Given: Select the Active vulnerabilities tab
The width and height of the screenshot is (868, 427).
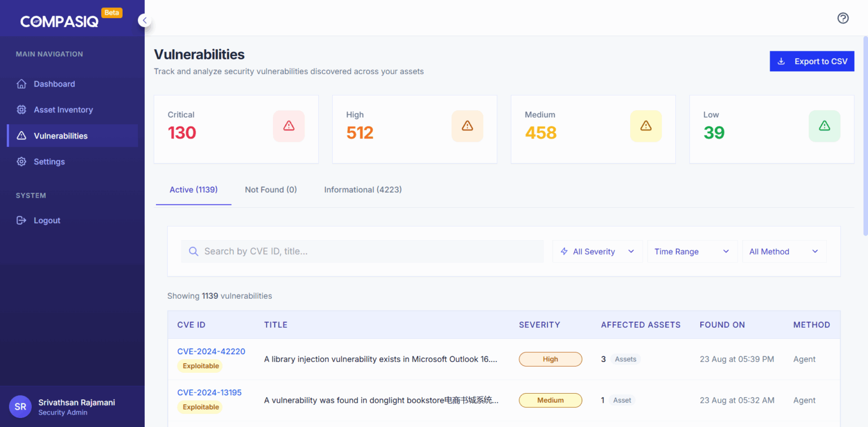Looking at the screenshot, I should [193, 189].
